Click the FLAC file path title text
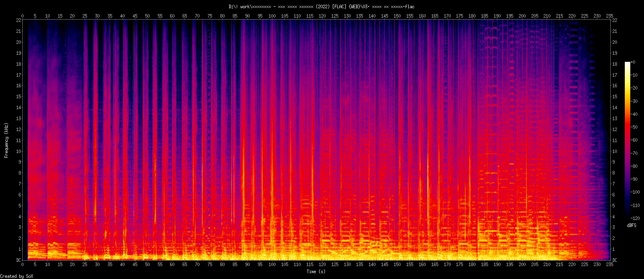 (321, 7)
